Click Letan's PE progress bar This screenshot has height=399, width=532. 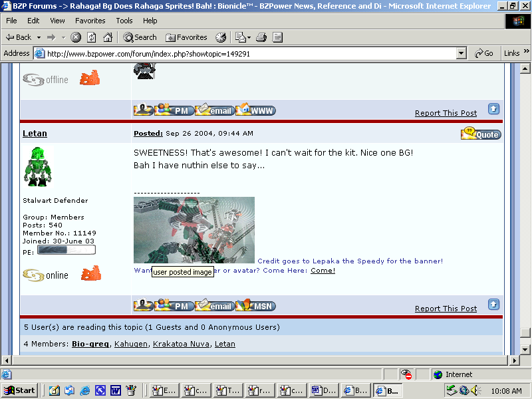point(67,250)
